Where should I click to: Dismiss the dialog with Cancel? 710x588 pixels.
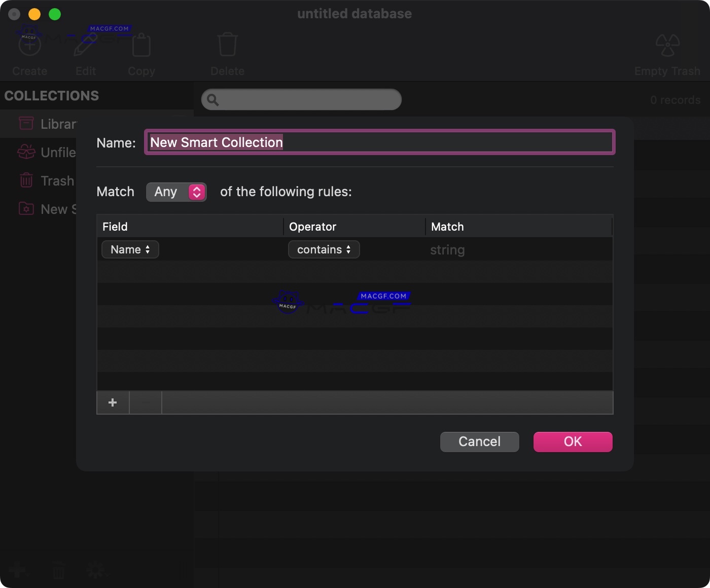click(x=479, y=442)
